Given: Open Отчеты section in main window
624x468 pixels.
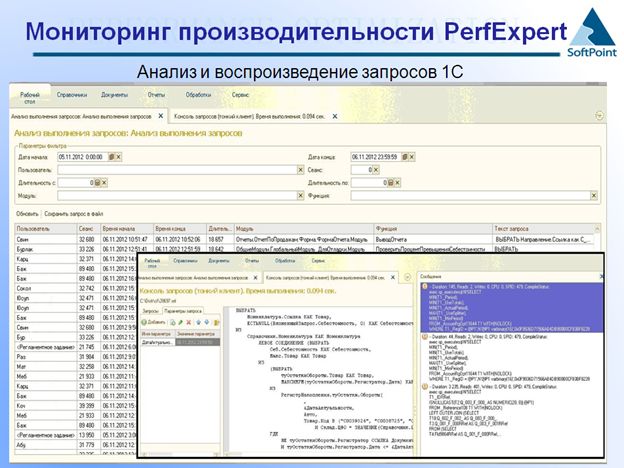Looking at the screenshot, I should click(x=156, y=95).
